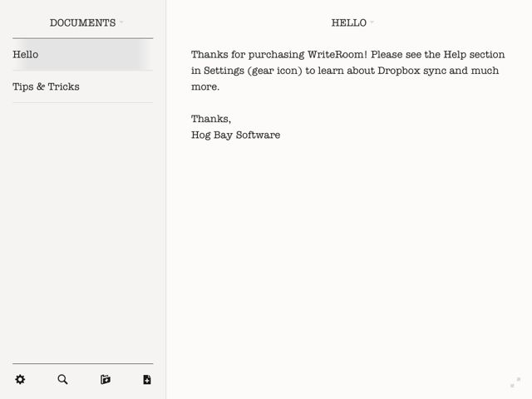Image resolution: width=532 pixels, height=399 pixels.
Task: Click empty sidebar space below Tips & Tricks
Action: pyautogui.click(x=83, y=231)
